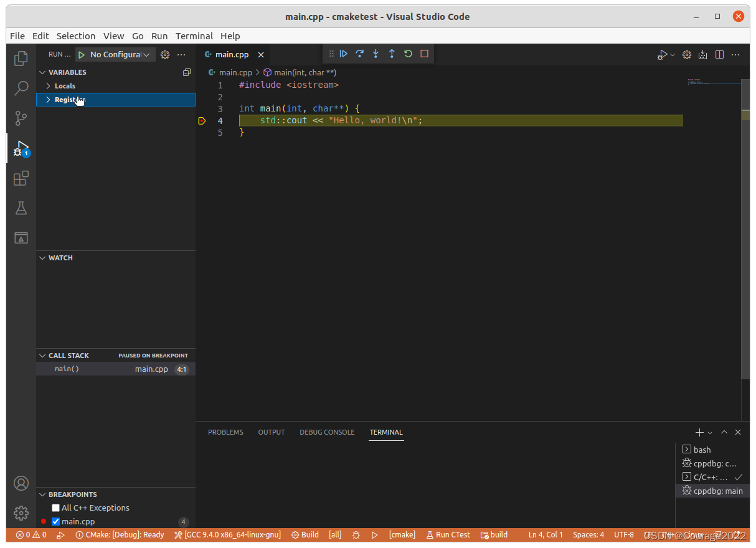Click Run CTest in status bar
Viewport: 756px width, 548px height.
[448, 535]
